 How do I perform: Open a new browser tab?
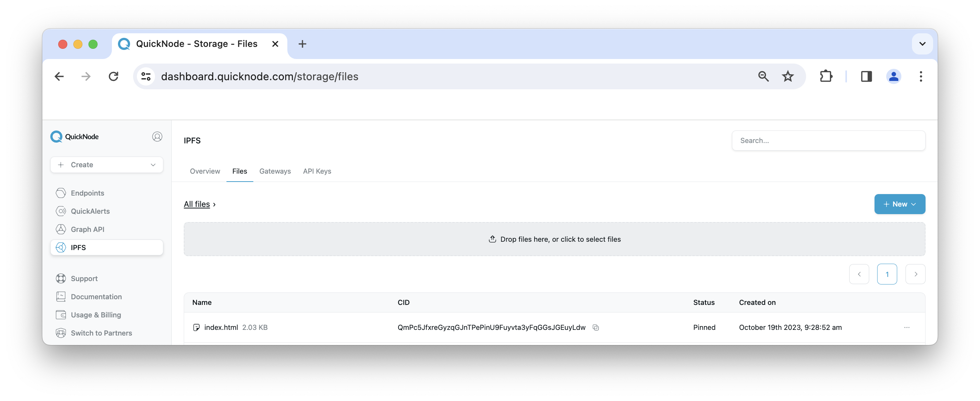(x=302, y=44)
